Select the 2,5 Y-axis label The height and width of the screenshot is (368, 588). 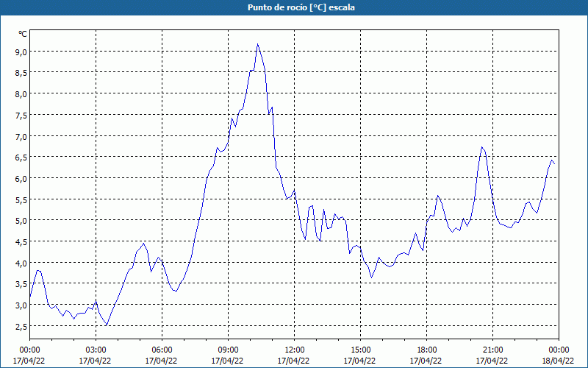pyautogui.click(x=21, y=327)
